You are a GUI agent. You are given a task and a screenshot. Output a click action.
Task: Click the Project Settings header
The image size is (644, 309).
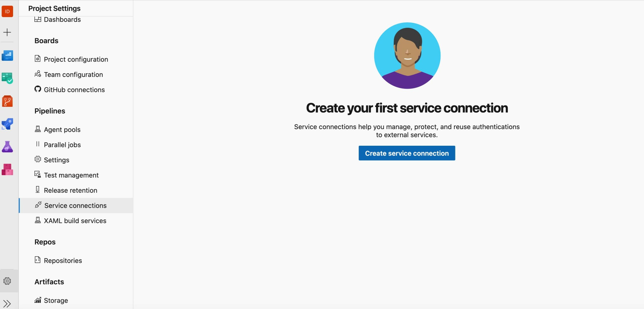(54, 8)
